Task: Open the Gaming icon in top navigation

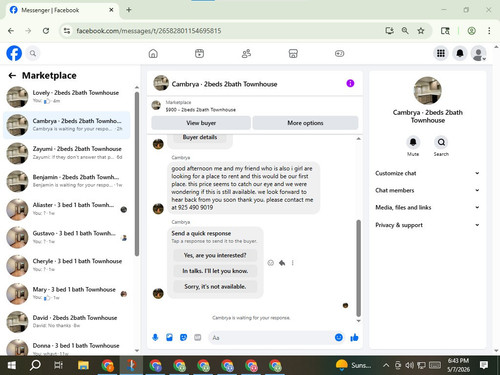Action: (339, 53)
